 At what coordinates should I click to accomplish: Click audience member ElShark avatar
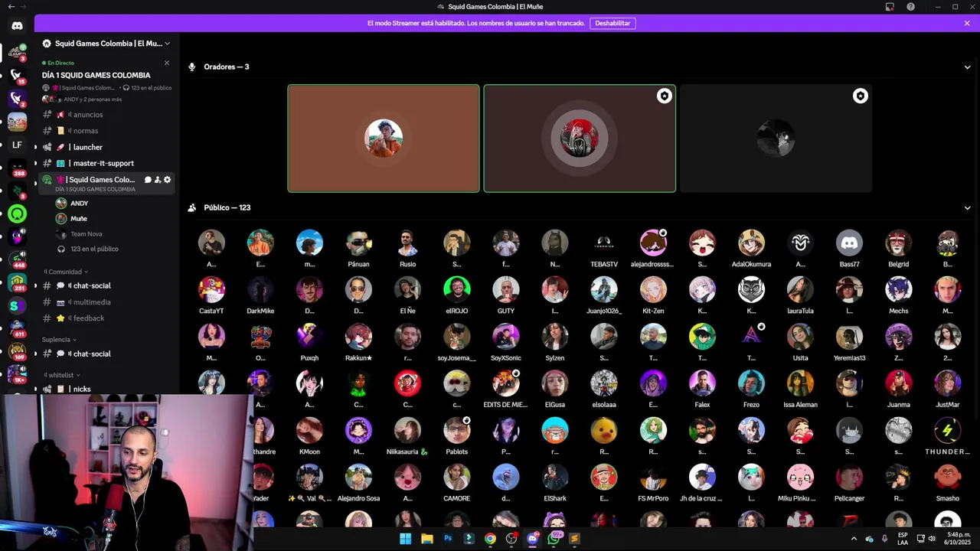click(x=555, y=478)
